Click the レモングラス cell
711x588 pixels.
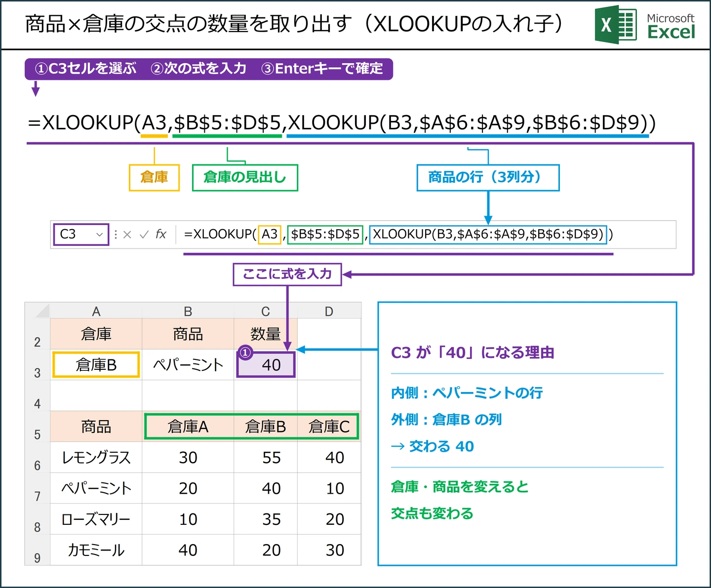[96, 458]
